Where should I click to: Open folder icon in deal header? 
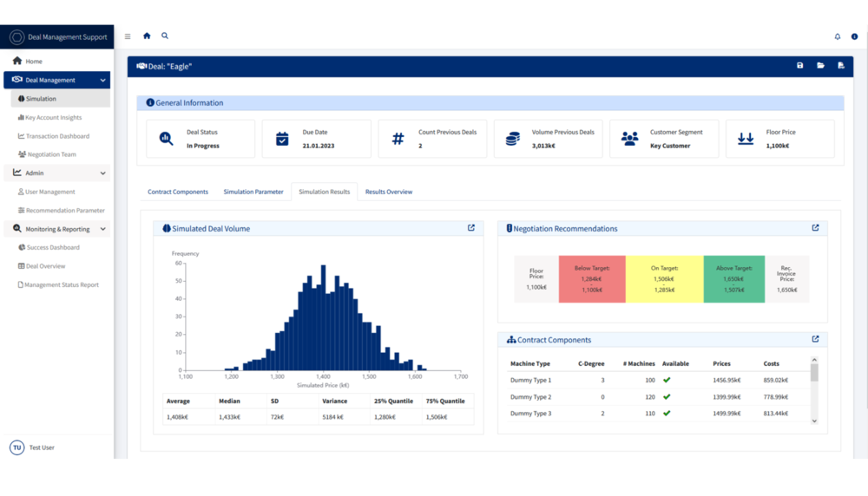click(x=820, y=66)
